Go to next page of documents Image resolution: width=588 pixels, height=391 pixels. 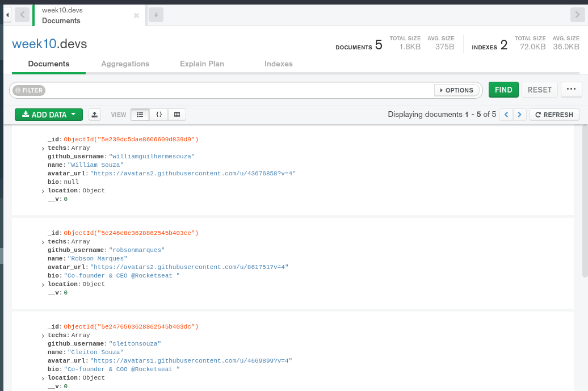[x=519, y=115]
